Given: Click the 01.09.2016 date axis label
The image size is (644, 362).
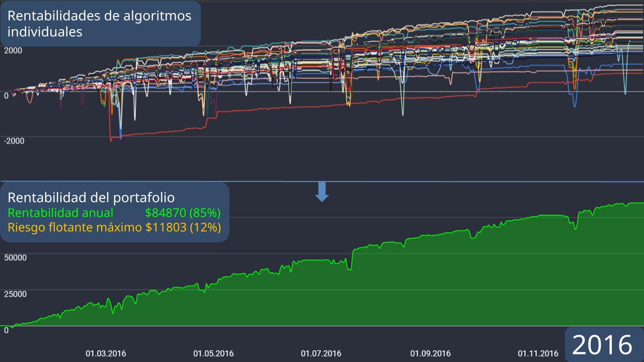Looking at the screenshot, I should (x=430, y=353).
